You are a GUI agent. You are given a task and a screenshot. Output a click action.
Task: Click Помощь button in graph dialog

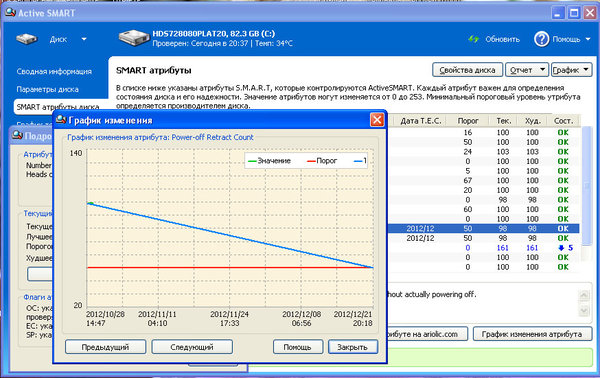coord(297,347)
